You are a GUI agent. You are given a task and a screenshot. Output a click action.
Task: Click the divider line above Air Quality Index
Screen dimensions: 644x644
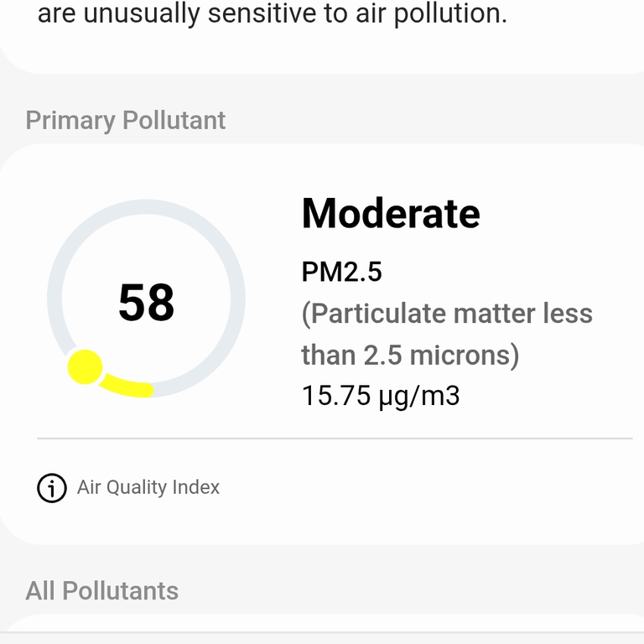335,439
